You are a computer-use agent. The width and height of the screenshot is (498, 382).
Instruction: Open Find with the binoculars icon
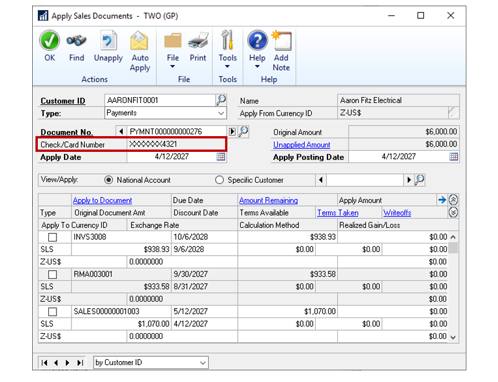tap(76, 41)
